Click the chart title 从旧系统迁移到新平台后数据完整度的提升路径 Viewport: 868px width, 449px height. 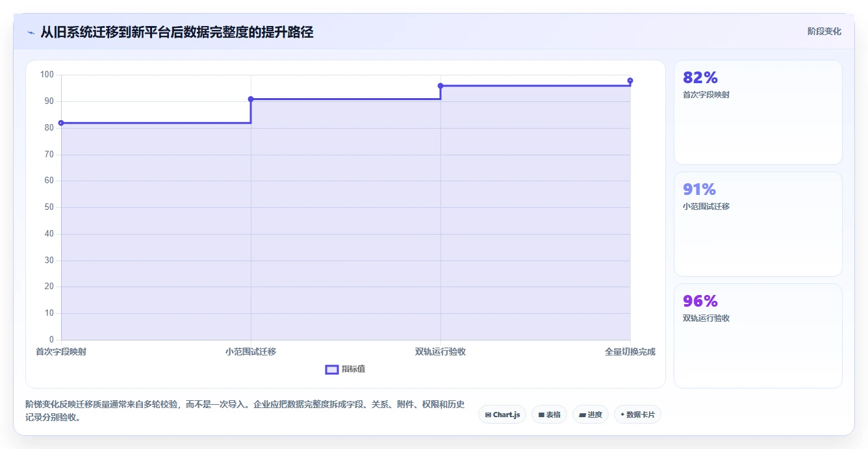click(177, 32)
